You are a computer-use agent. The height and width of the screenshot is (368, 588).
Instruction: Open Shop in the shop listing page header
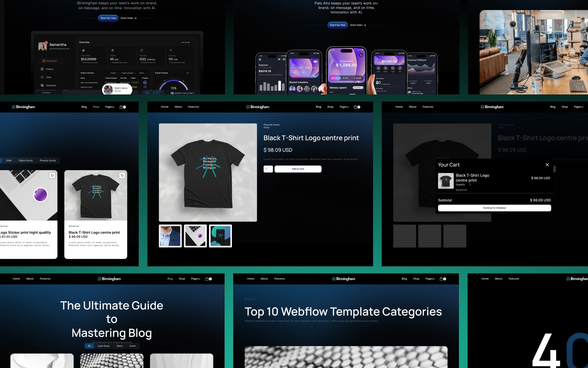pos(96,107)
